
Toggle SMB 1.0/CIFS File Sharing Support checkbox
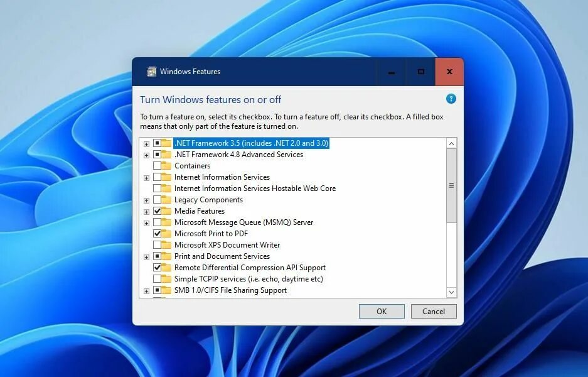click(x=157, y=290)
